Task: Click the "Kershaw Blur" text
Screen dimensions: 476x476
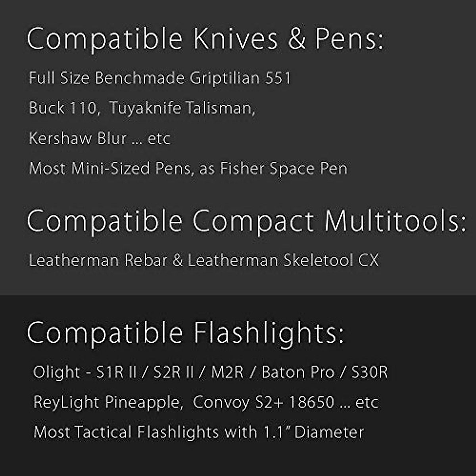Action: pyautogui.click(x=77, y=138)
